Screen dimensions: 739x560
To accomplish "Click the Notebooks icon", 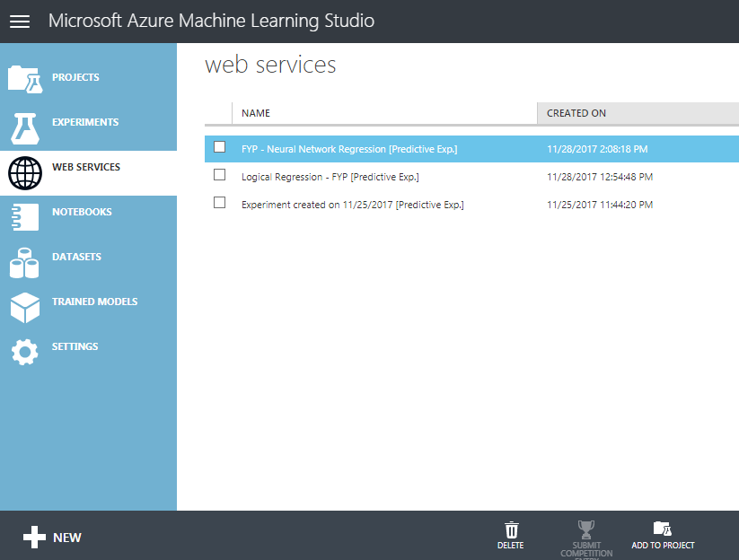I will click(25, 217).
